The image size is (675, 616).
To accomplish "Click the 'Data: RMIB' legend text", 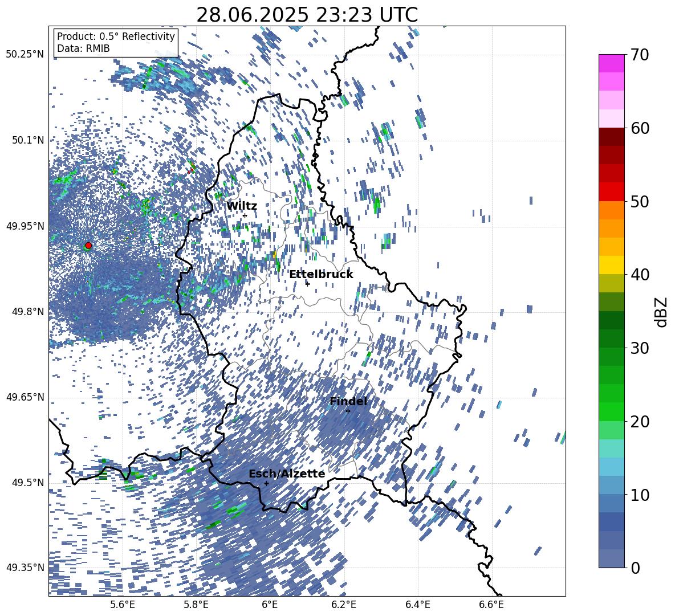I will [x=83, y=48].
